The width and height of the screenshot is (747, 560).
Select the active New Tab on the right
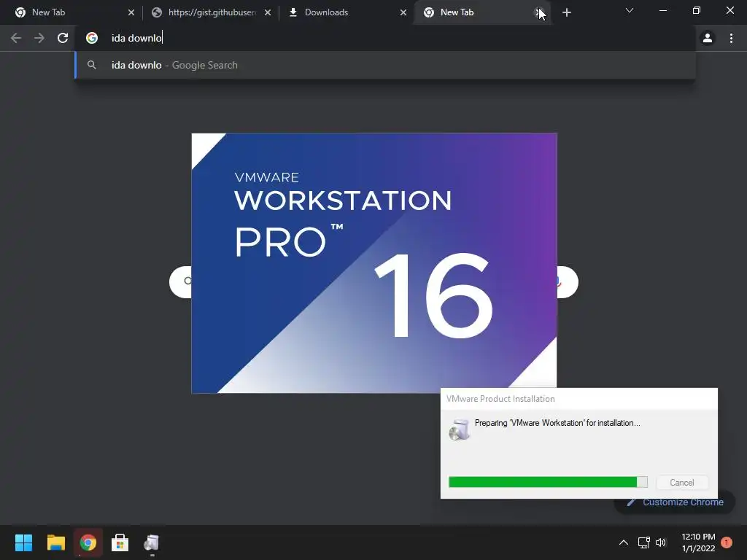point(481,12)
